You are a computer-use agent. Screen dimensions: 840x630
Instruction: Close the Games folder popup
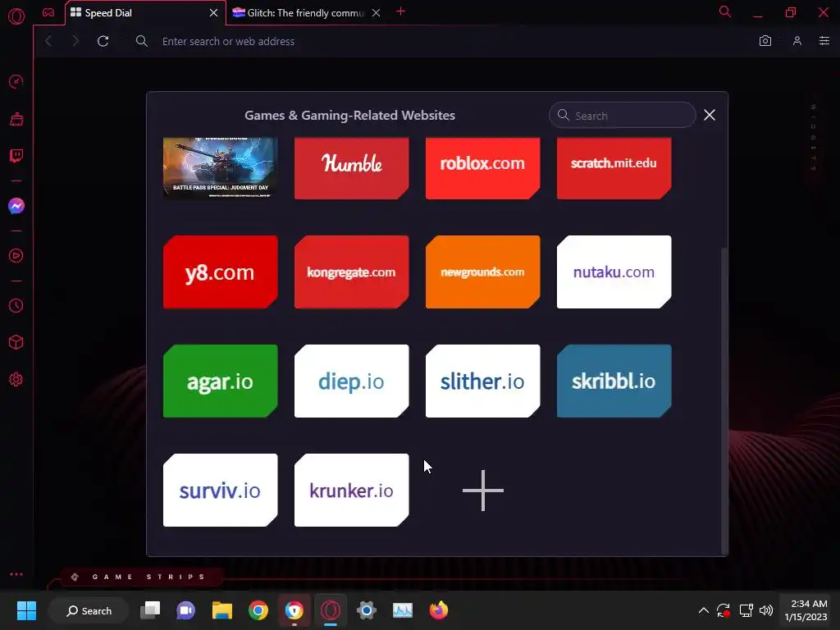(710, 115)
